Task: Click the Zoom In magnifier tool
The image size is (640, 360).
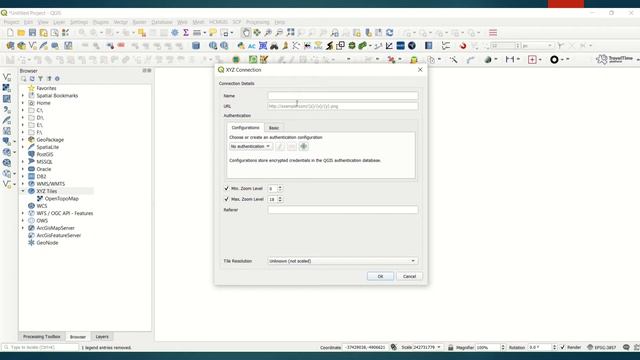Action: pyautogui.click(x=268, y=33)
